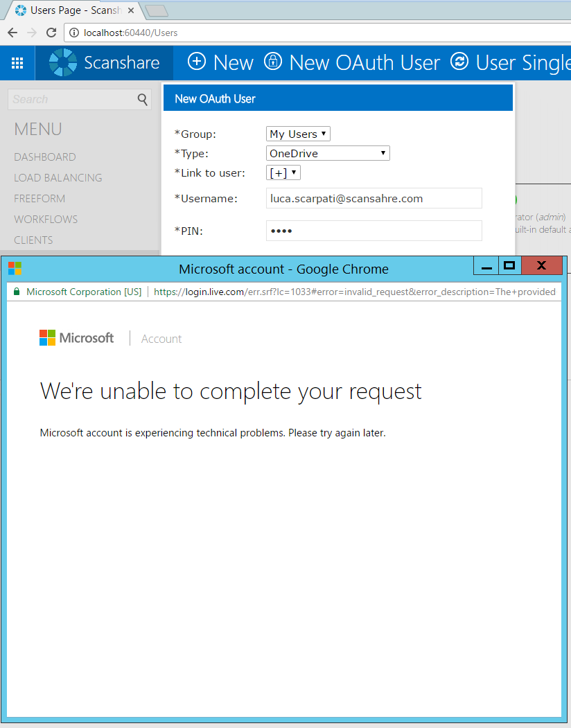
Task: Click the login.live.com URL in popup
Action: point(355,292)
